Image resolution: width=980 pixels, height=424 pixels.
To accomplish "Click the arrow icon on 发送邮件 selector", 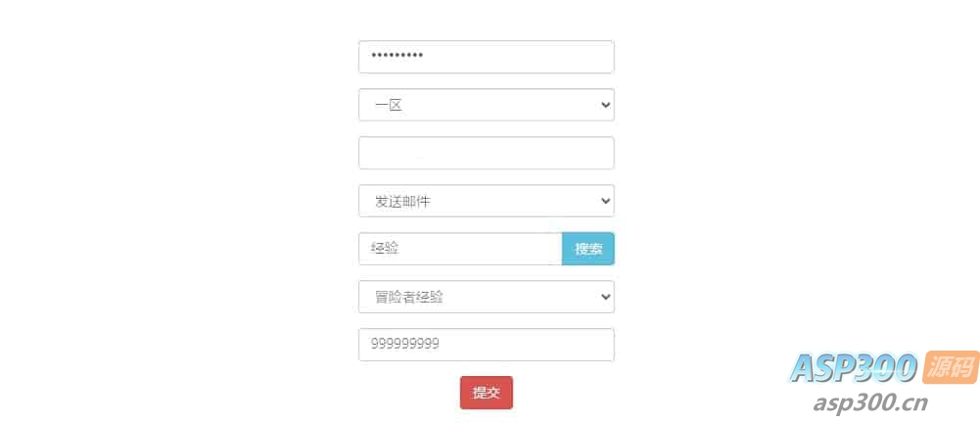I will tap(605, 201).
